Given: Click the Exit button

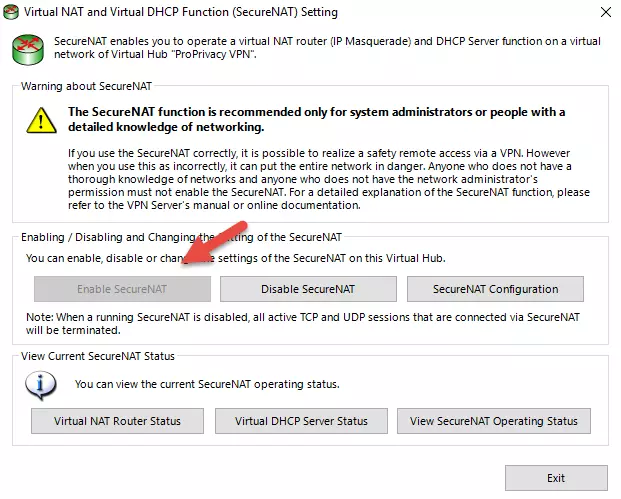Looking at the screenshot, I should coord(555,477).
